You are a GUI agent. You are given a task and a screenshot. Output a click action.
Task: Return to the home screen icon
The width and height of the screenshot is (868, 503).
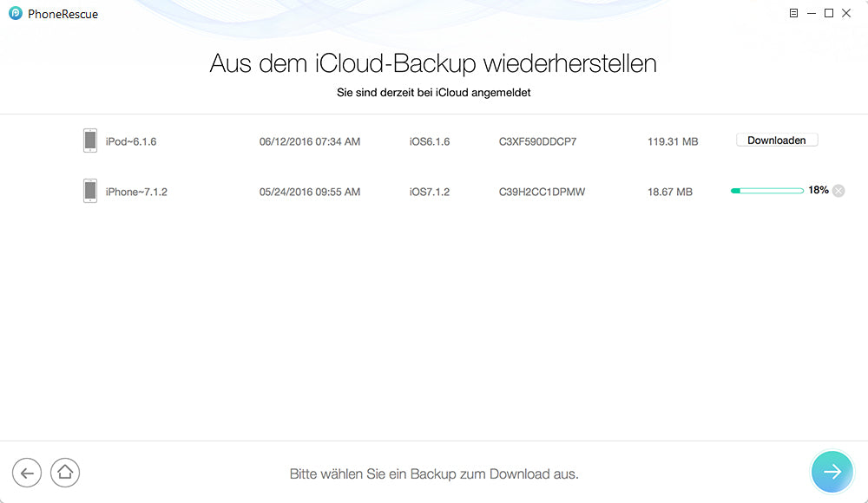(65, 473)
